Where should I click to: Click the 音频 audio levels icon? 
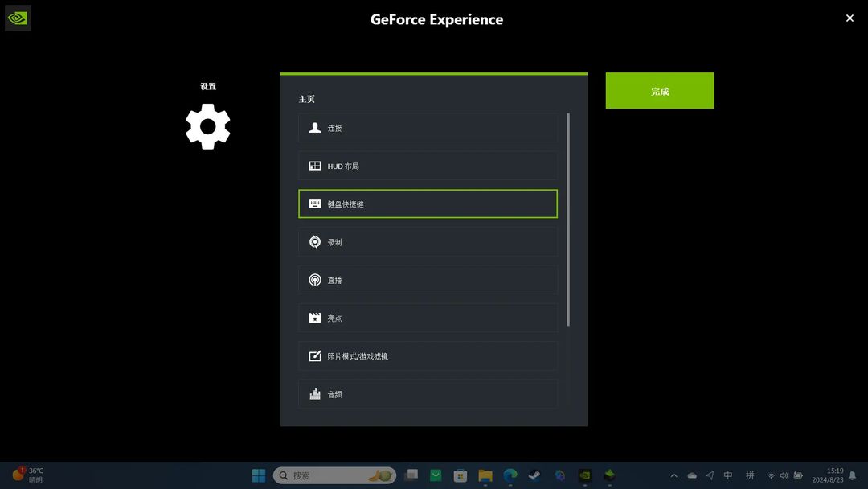[314, 394]
